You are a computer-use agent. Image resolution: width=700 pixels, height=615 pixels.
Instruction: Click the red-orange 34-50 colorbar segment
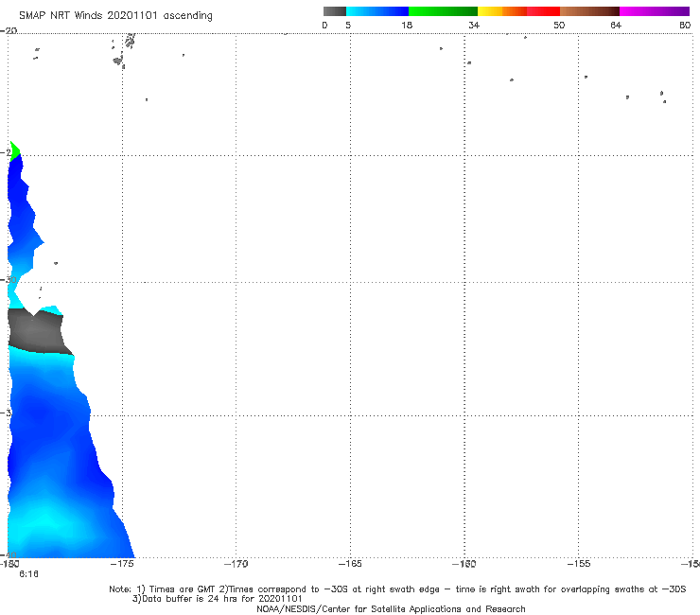pos(518,11)
